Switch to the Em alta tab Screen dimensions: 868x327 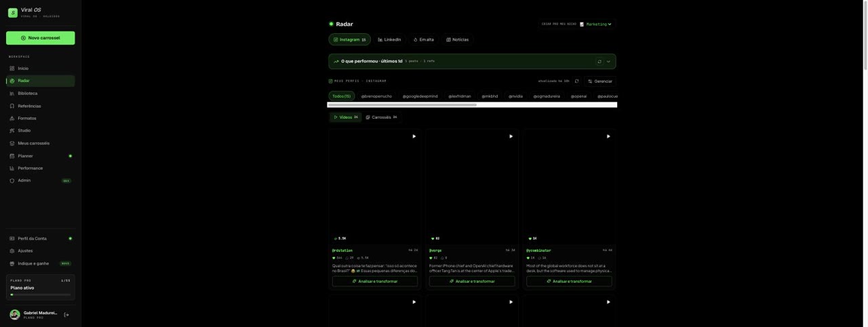pos(423,39)
